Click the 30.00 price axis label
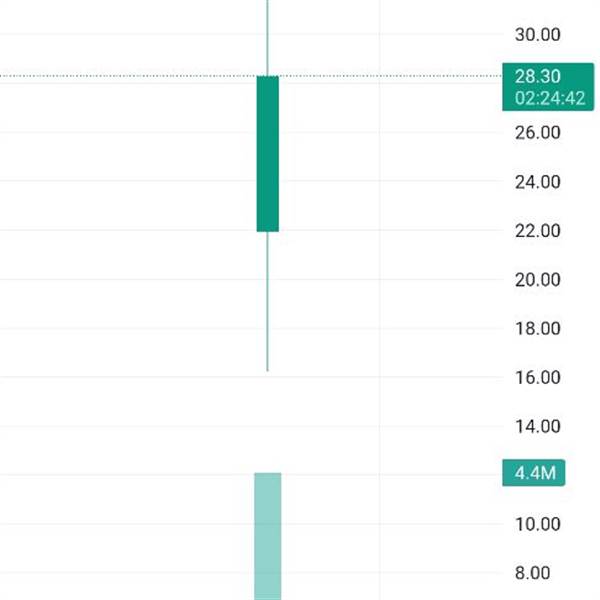 [x=538, y=35]
